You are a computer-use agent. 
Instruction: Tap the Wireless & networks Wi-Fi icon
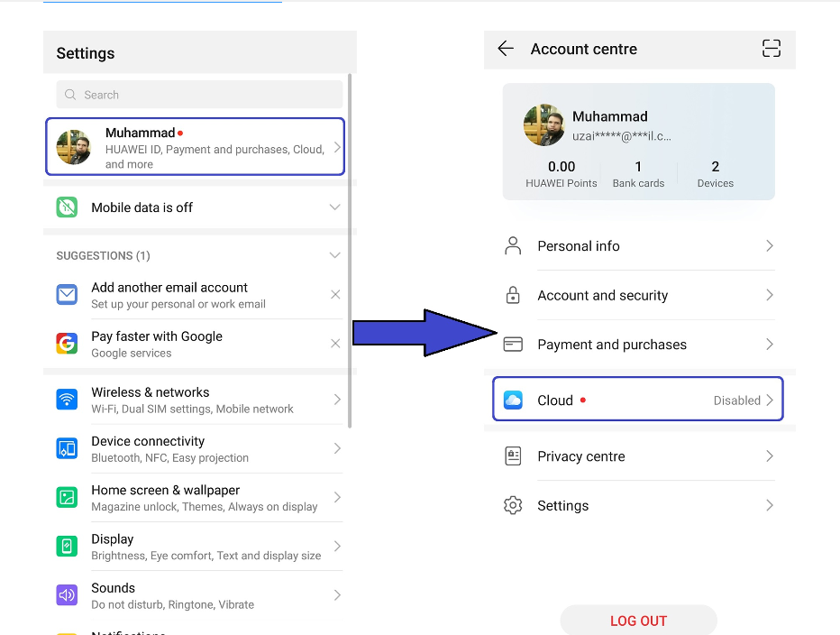(x=67, y=400)
